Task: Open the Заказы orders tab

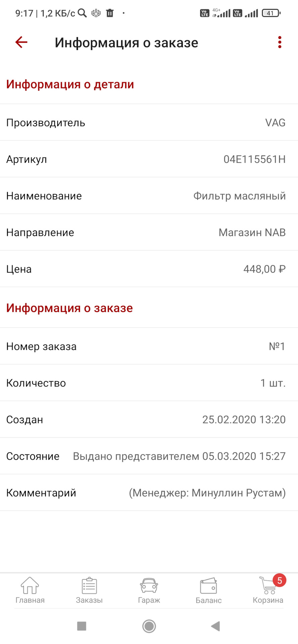Action: pos(89,591)
